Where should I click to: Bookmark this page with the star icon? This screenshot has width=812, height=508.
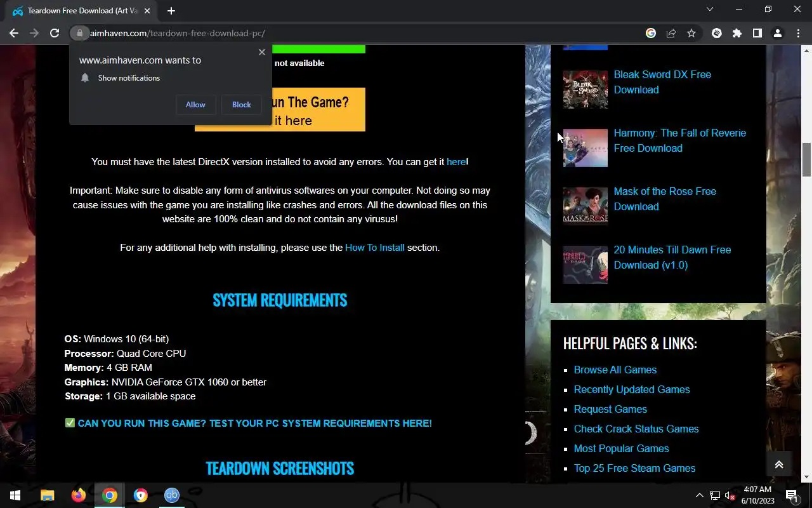click(691, 33)
